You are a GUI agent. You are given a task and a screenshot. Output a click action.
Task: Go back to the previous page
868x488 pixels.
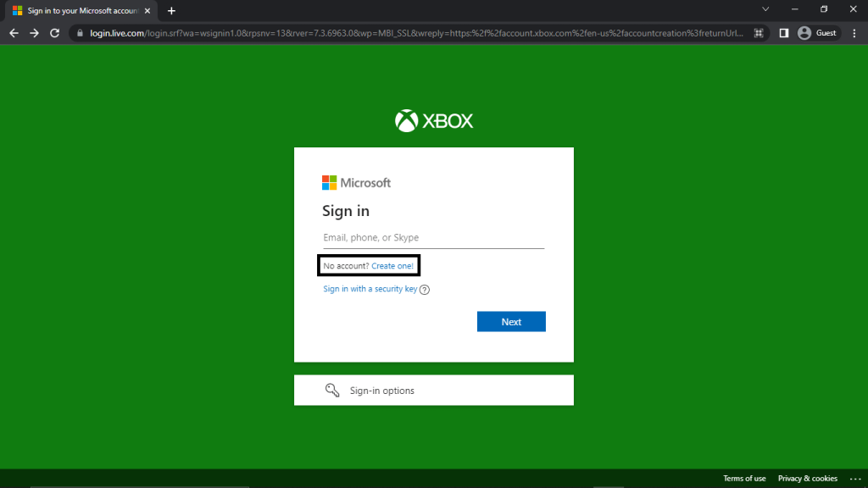click(14, 33)
